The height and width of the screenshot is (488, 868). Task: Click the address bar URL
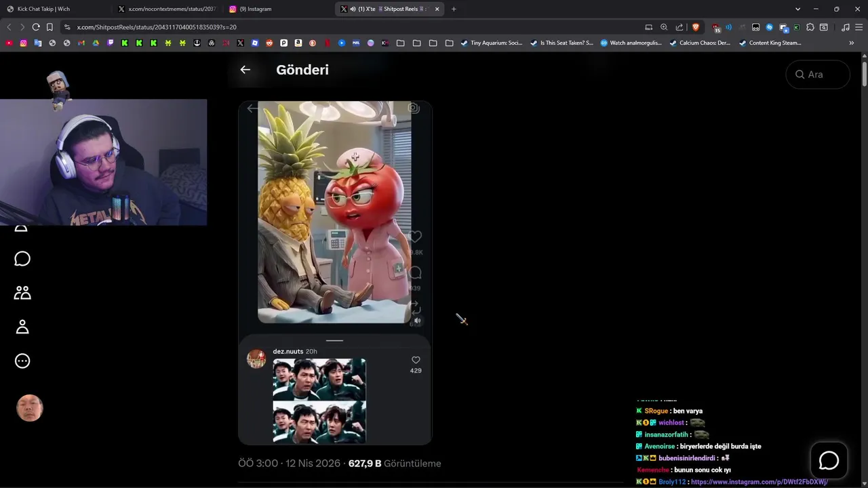[x=157, y=27]
